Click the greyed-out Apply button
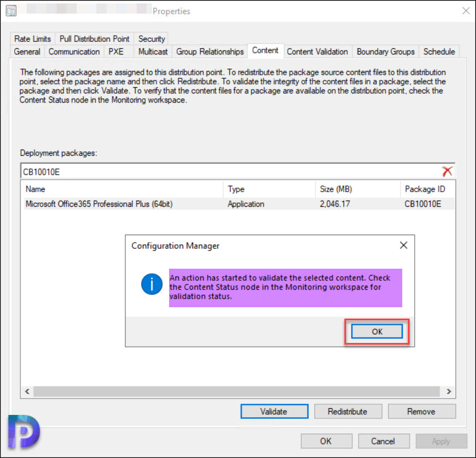The height and width of the screenshot is (458, 476). tap(441, 441)
